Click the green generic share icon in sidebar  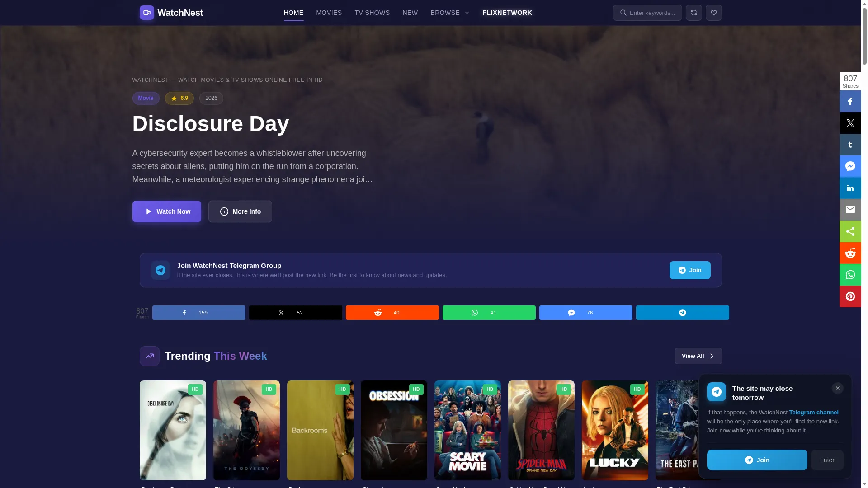(850, 231)
